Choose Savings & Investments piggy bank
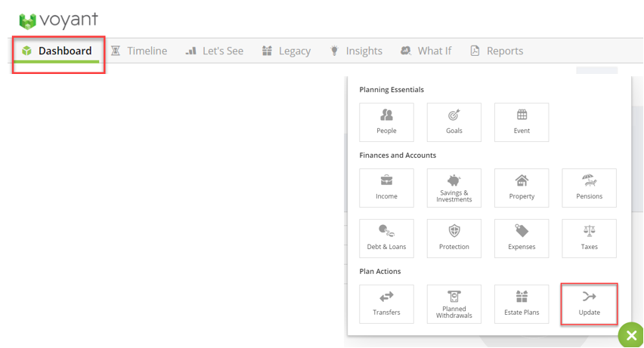This screenshot has width=644, height=348. pyautogui.click(x=454, y=188)
